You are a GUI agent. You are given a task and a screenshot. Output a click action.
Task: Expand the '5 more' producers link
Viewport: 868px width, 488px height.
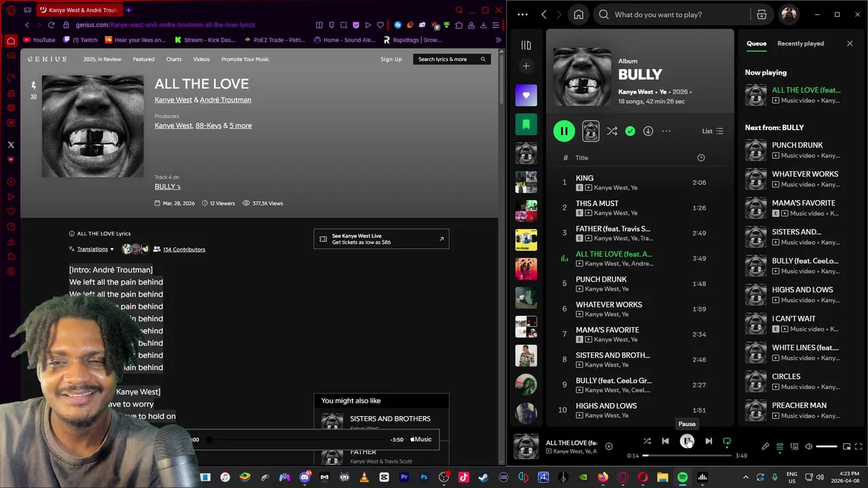240,125
